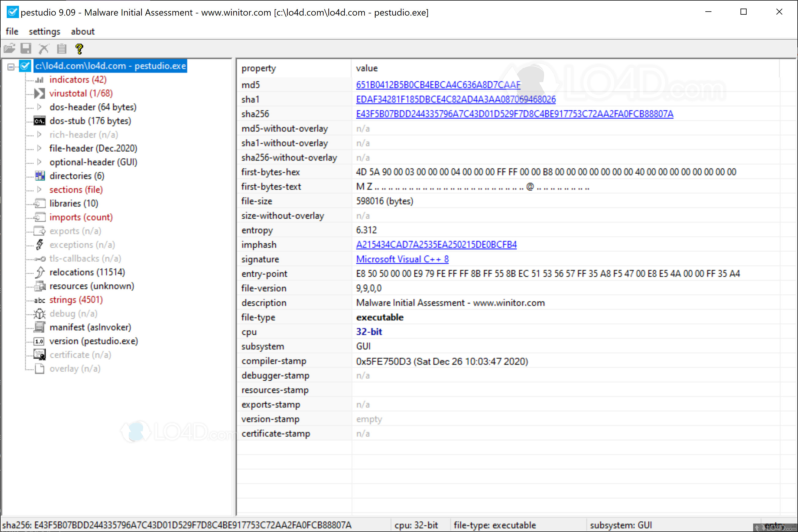798x532 pixels.
Task: Click the version 1.0 icon
Action: click(39, 341)
